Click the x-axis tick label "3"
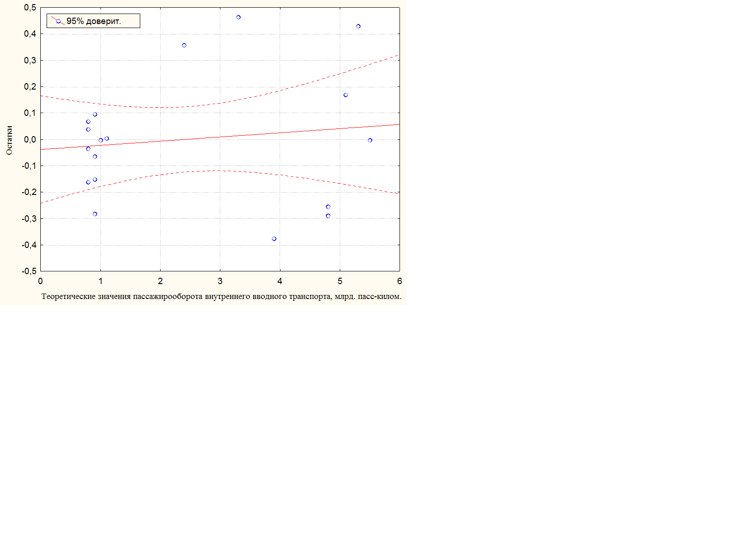Viewport: 747px width, 560px height. pyautogui.click(x=220, y=281)
